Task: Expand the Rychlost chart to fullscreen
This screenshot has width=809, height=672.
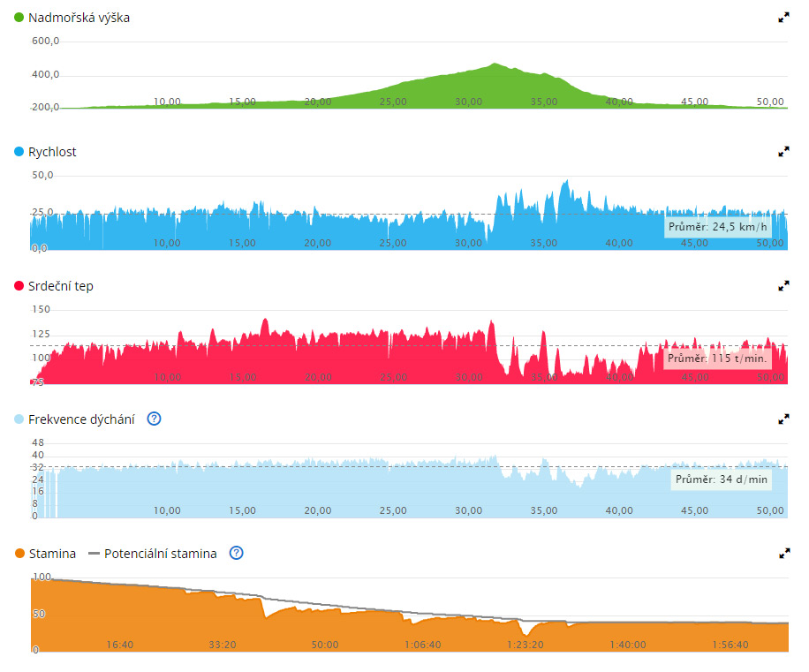Action: point(783,152)
